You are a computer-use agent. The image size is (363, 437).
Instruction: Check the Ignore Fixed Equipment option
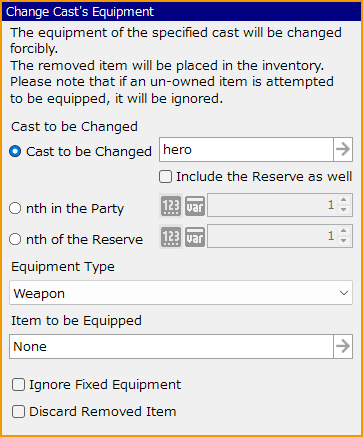[18, 385]
